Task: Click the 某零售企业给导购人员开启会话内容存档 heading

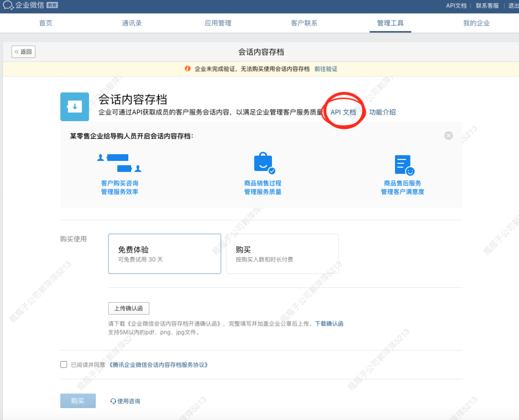Action: tap(131, 136)
